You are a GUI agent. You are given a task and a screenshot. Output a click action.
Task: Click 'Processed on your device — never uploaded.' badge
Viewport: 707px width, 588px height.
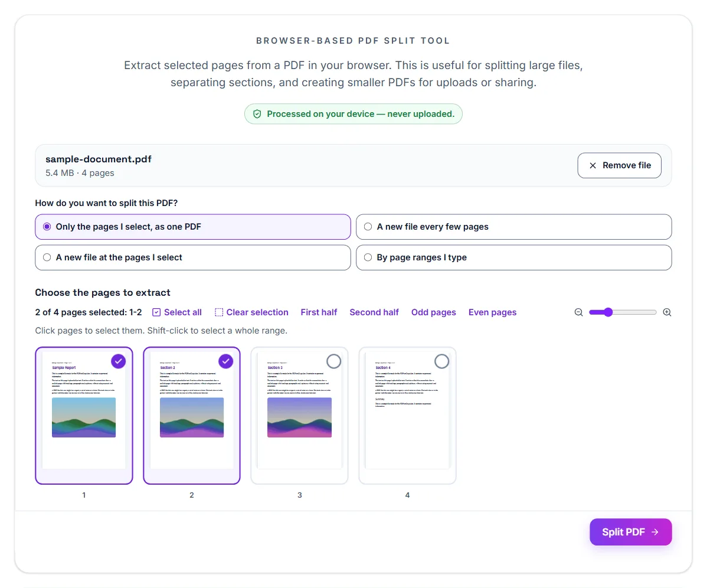[353, 114]
